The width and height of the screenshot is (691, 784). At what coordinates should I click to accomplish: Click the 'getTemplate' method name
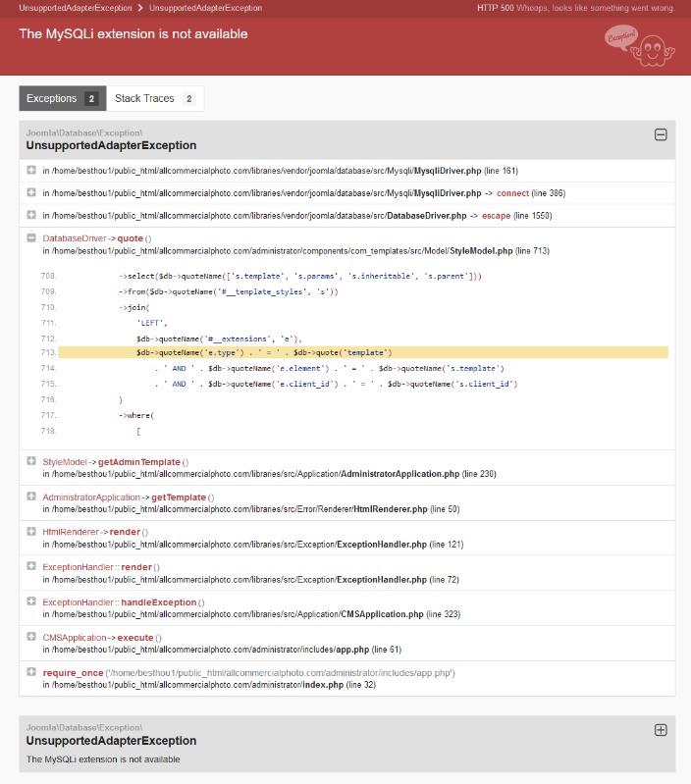click(x=179, y=497)
